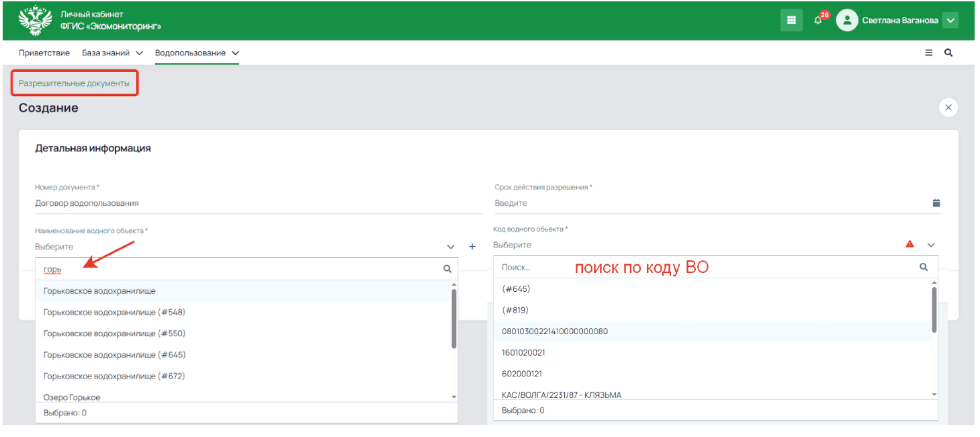This screenshot has width=980, height=437.
Task: Click the user avatar icon
Action: coord(847,20)
